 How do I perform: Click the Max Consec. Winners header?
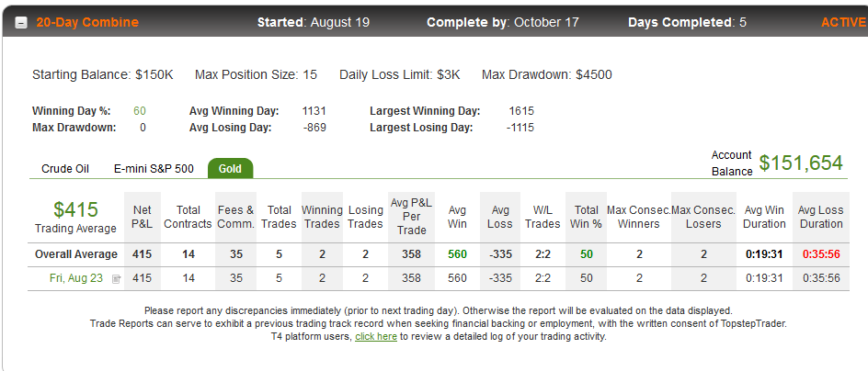(639, 217)
